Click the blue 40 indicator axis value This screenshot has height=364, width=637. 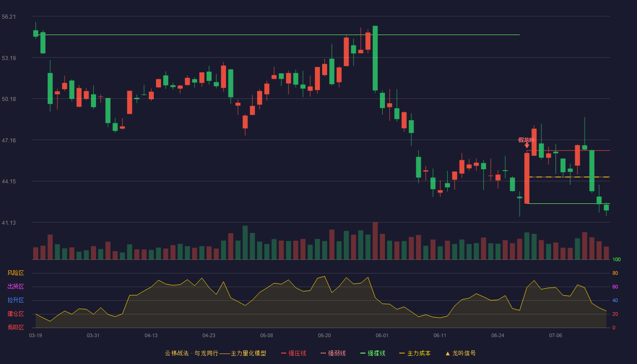tap(615, 300)
